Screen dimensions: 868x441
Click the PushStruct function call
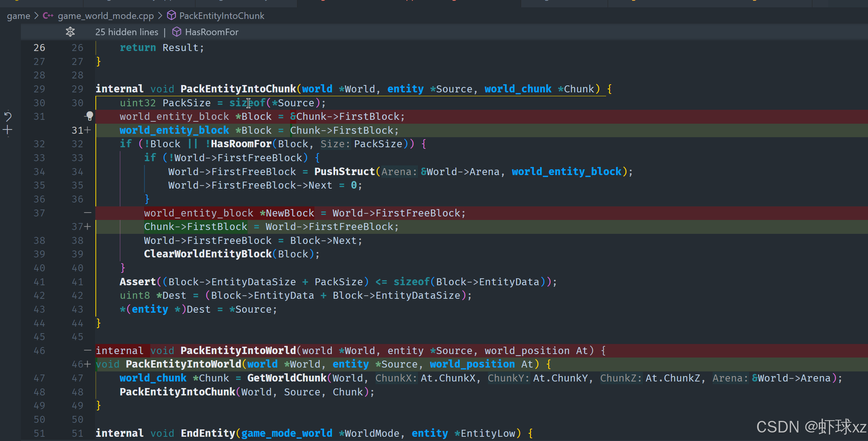point(344,172)
